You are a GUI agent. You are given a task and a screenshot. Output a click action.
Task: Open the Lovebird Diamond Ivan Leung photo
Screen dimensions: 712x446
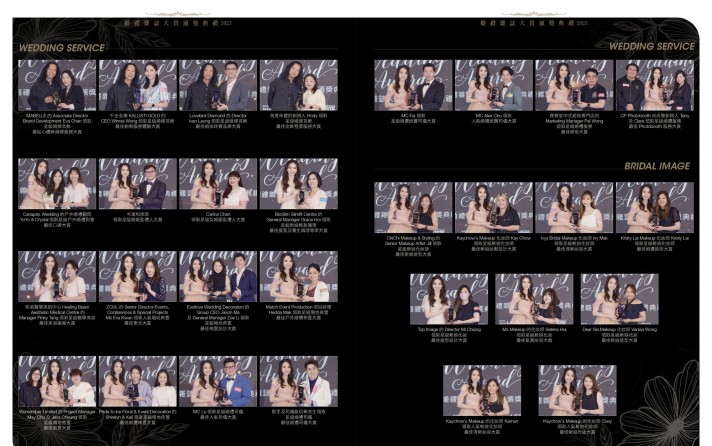218,85
